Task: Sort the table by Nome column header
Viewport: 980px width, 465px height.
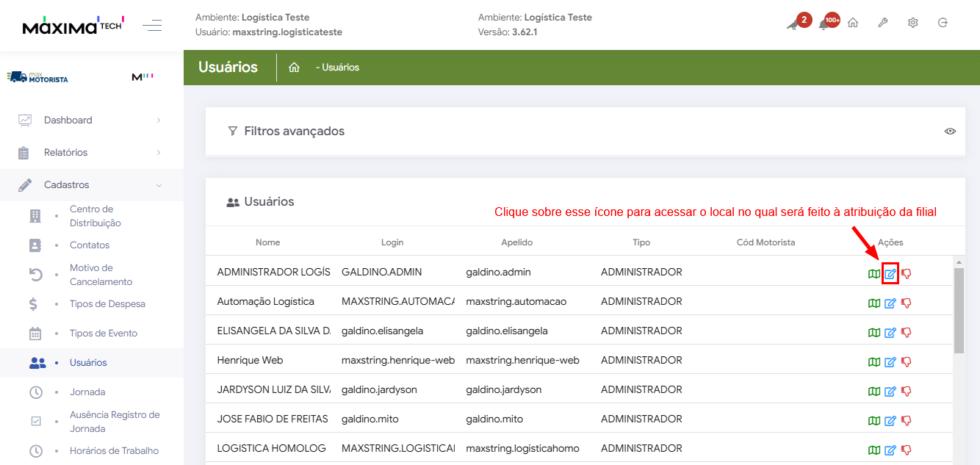Action: click(x=267, y=242)
